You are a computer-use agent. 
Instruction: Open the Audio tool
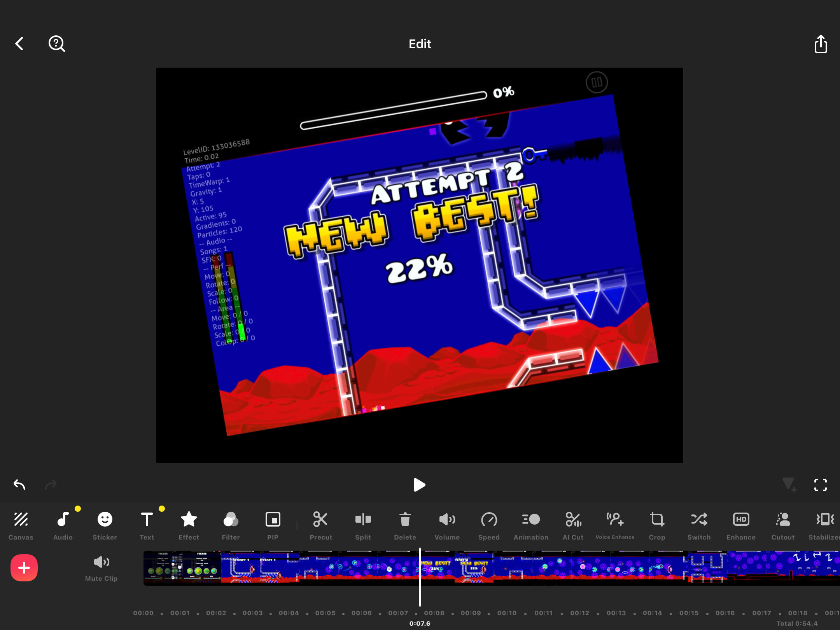pyautogui.click(x=63, y=526)
